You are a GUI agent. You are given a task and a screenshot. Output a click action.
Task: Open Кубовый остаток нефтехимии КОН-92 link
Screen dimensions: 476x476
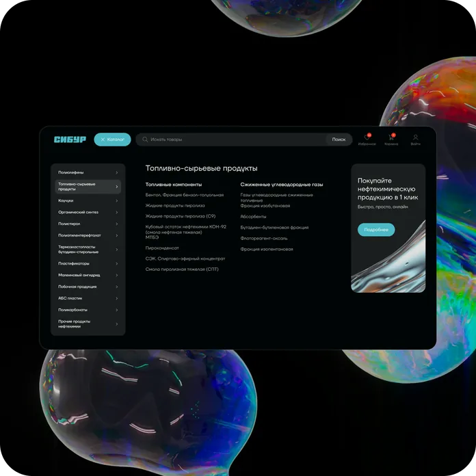pos(186,230)
